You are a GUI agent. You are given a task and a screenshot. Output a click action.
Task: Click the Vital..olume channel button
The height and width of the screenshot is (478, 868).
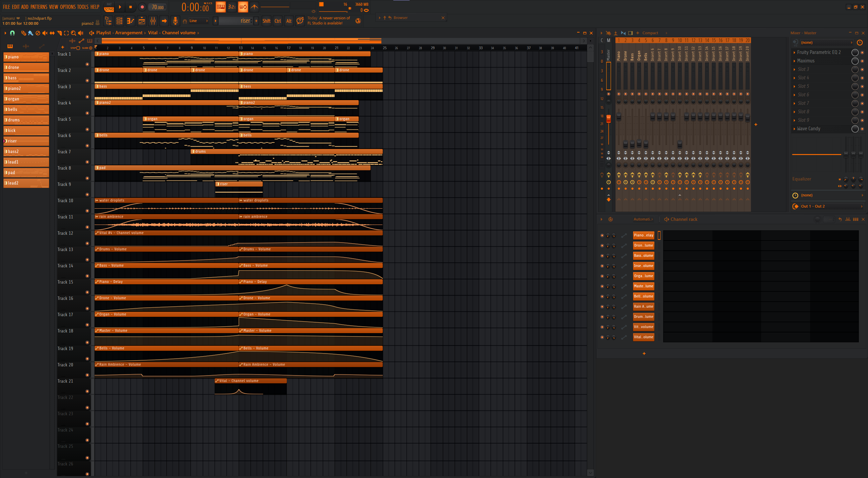point(643,337)
